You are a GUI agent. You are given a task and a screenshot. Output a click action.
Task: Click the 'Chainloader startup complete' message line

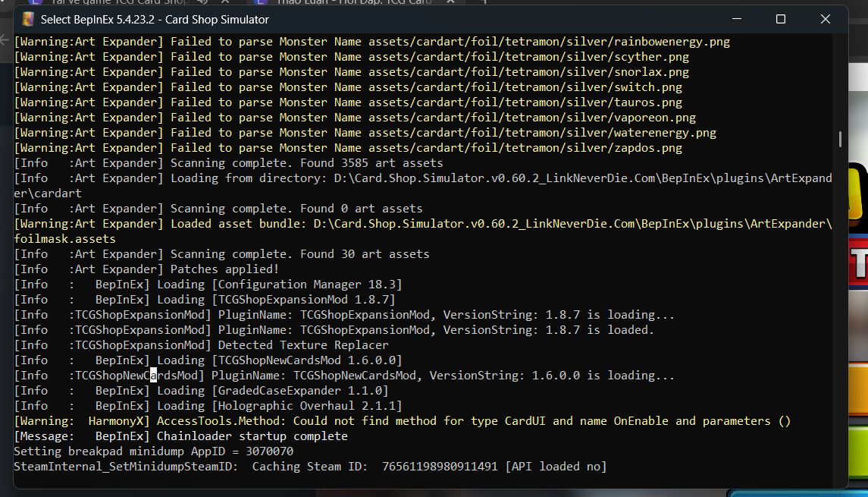click(252, 436)
